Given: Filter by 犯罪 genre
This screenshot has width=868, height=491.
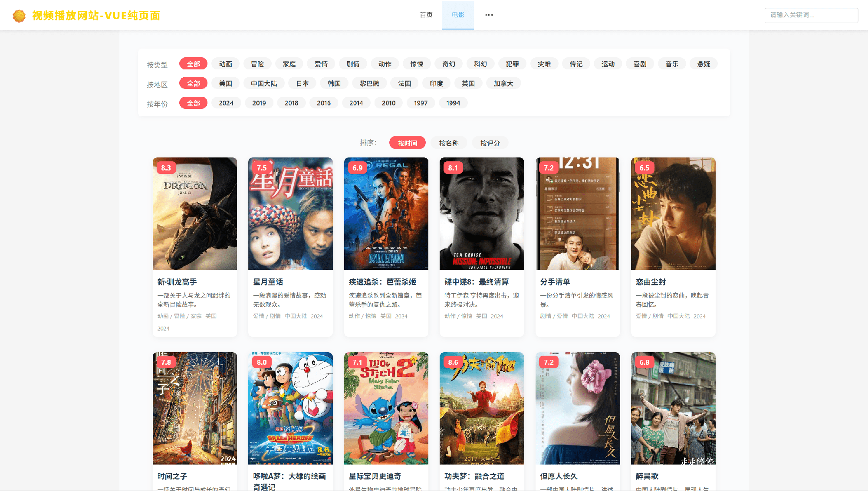Looking at the screenshot, I should pyautogui.click(x=513, y=64).
